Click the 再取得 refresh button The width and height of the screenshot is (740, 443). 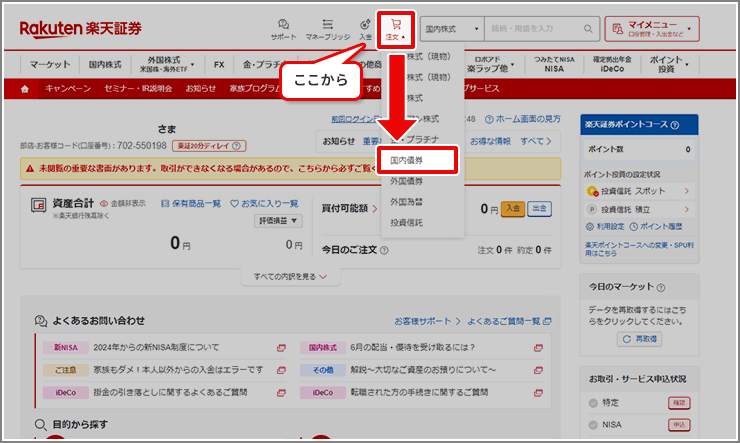click(639, 339)
